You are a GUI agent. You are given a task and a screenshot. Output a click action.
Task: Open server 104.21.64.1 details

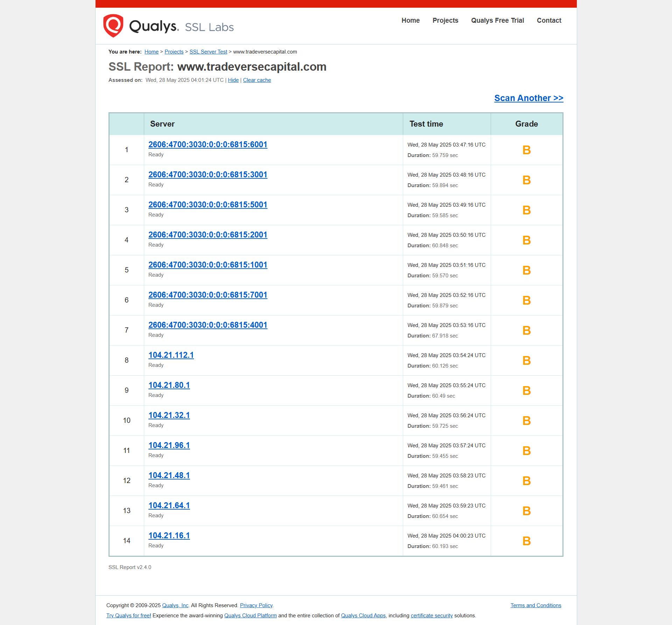tap(169, 505)
